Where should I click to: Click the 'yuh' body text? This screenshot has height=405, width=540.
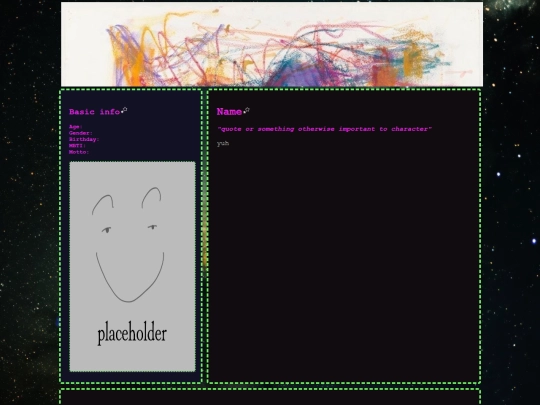point(223,143)
